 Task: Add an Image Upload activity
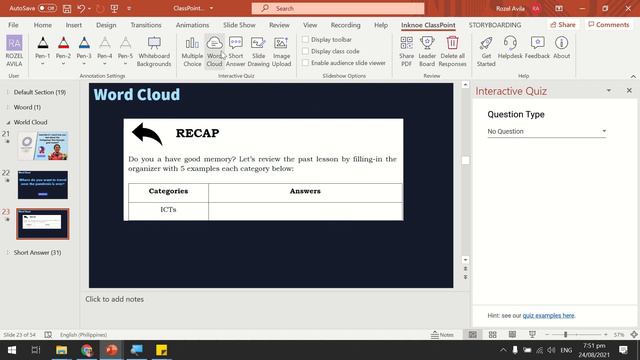pos(281,51)
